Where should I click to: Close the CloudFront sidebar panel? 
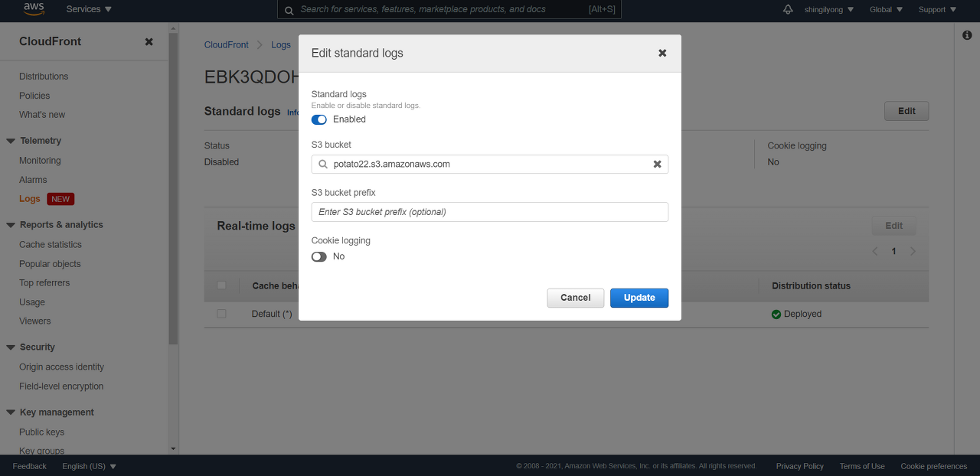pyautogui.click(x=149, y=41)
